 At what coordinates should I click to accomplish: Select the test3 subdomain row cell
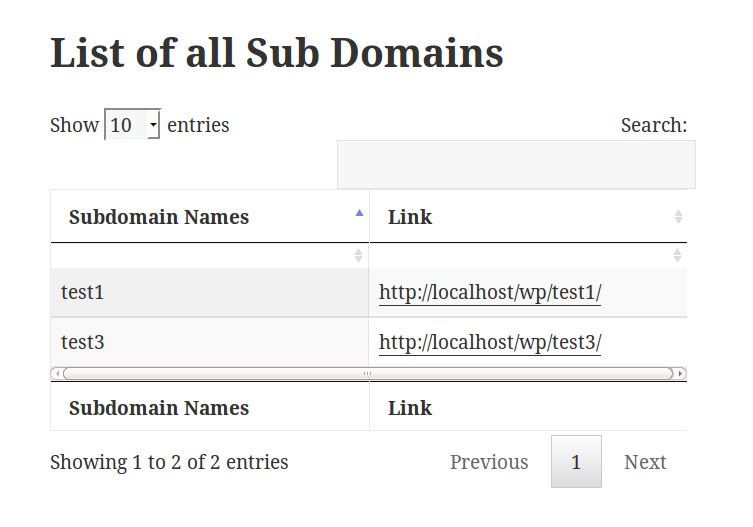[x=210, y=343]
